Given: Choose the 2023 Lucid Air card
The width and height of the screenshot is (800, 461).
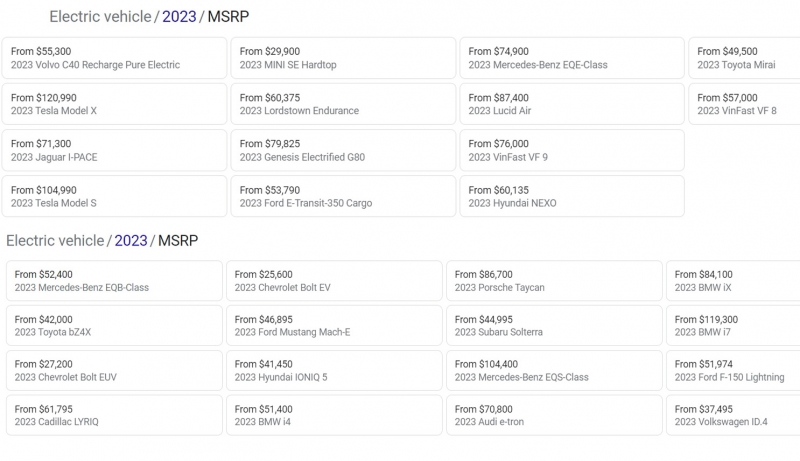Looking at the screenshot, I should pos(571,104).
